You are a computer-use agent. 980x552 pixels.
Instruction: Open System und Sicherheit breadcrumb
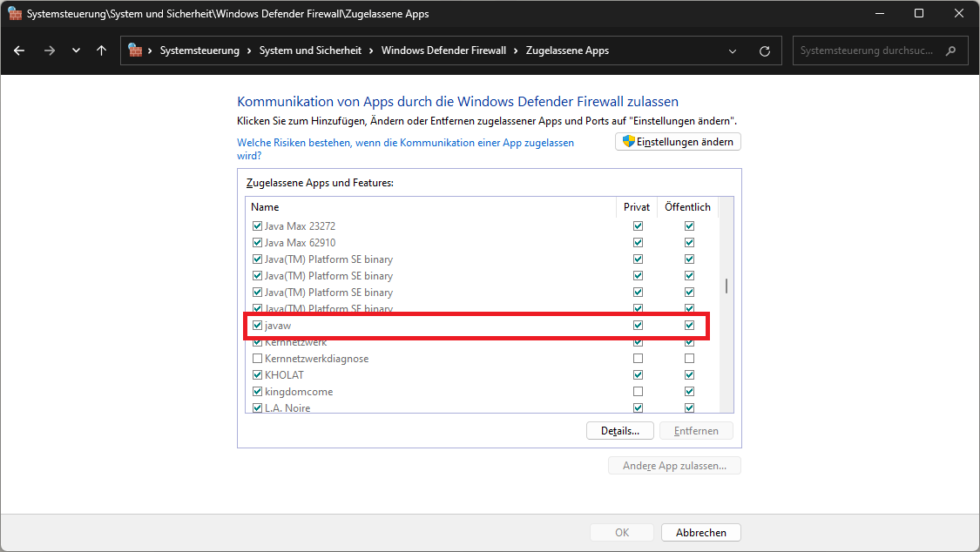click(310, 50)
